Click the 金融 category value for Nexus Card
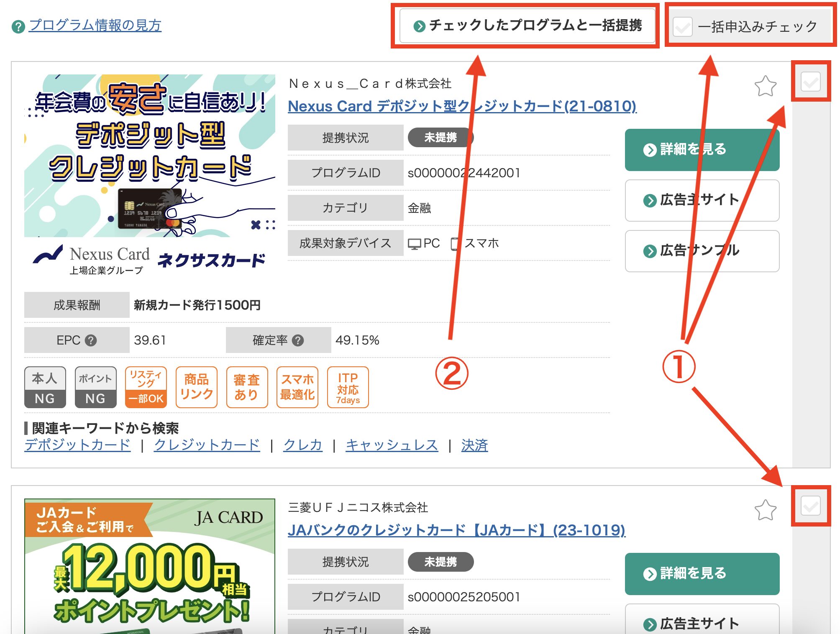Screen dimensions: 840x634 419,208
